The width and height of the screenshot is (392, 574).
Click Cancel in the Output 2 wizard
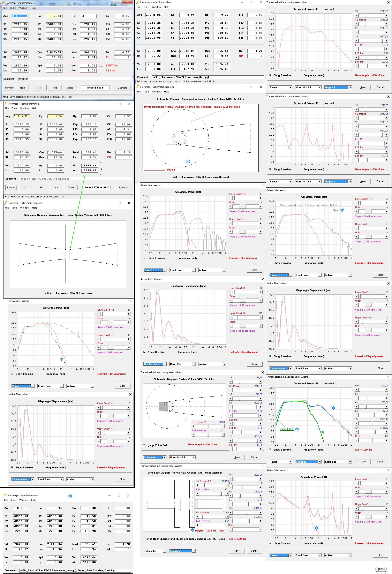(x=380, y=182)
